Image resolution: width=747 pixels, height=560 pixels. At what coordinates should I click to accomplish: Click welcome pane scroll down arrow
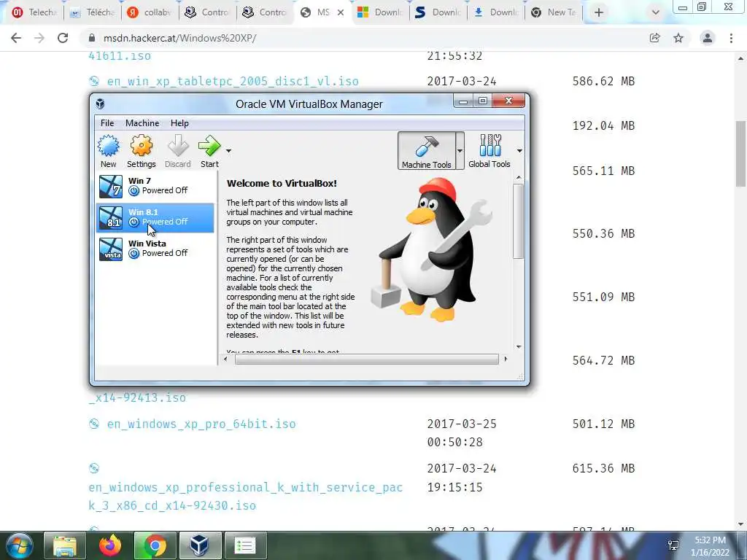point(519,346)
